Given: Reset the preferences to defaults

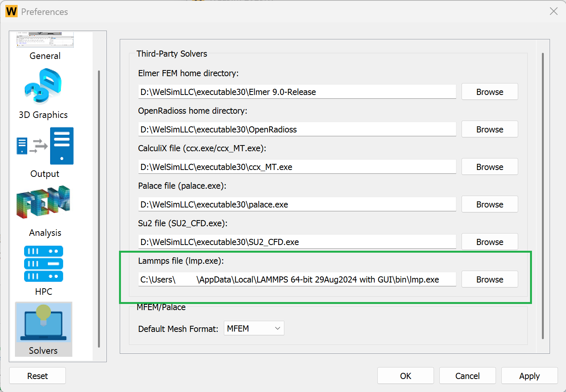Looking at the screenshot, I should click(37, 376).
